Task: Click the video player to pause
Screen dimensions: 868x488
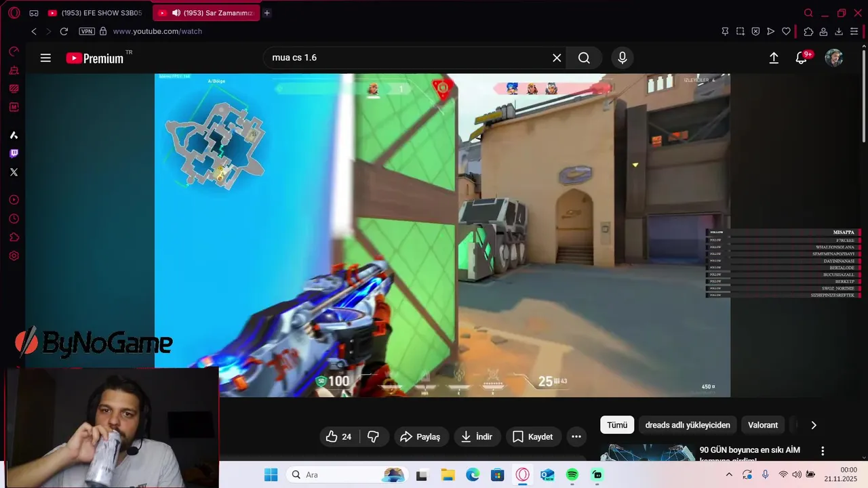Action: tap(442, 235)
